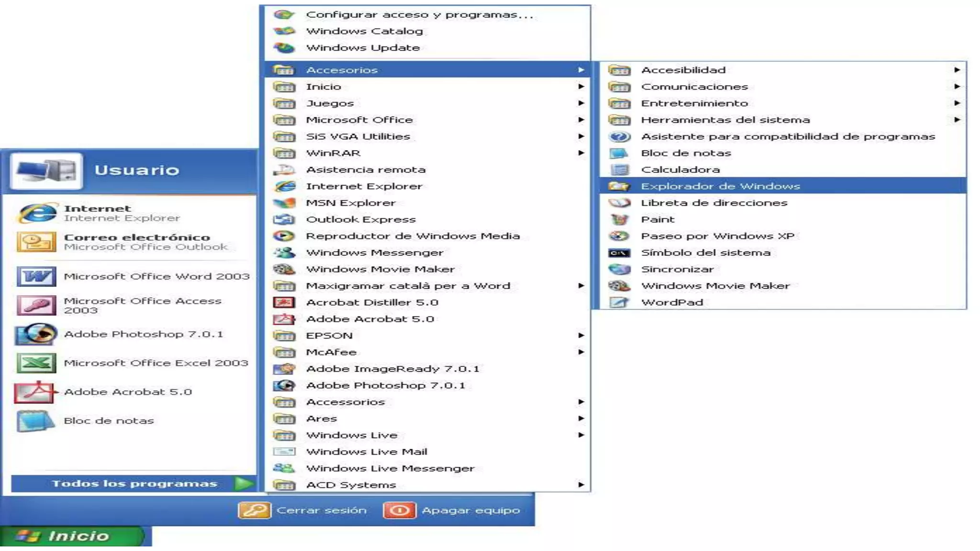Open the Paint icon in Accesorios

click(619, 220)
